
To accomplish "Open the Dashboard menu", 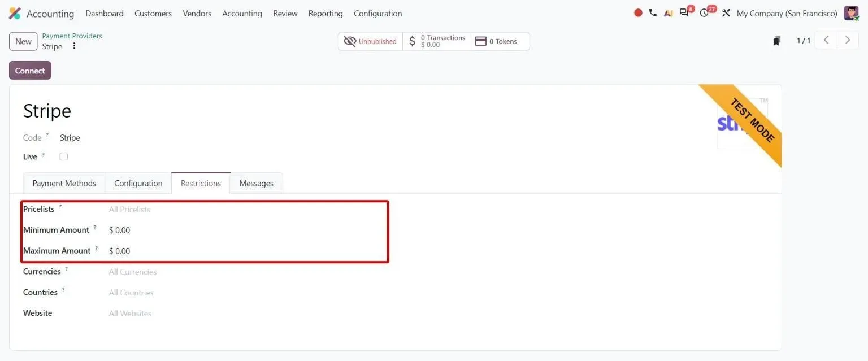I will (x=105, y=14).
